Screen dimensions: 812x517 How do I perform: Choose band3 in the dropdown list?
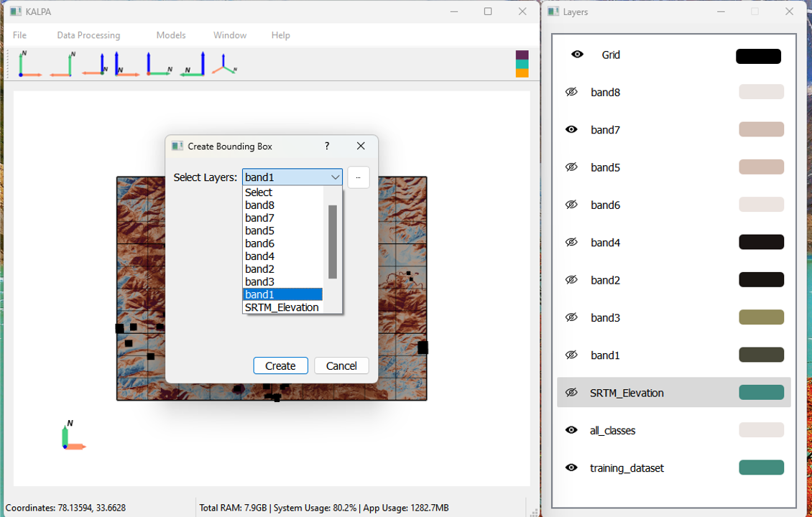pos(282,281)
